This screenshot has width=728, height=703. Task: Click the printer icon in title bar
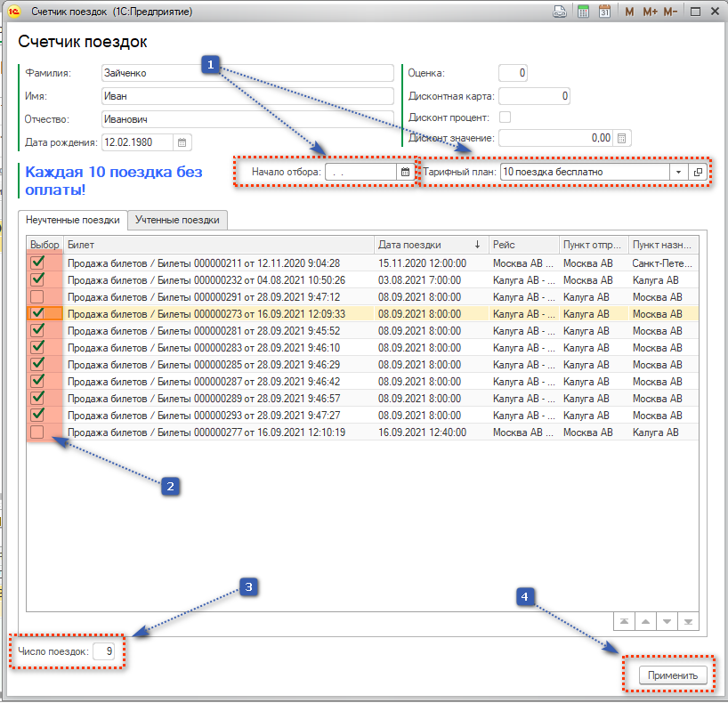click(560, 12)
